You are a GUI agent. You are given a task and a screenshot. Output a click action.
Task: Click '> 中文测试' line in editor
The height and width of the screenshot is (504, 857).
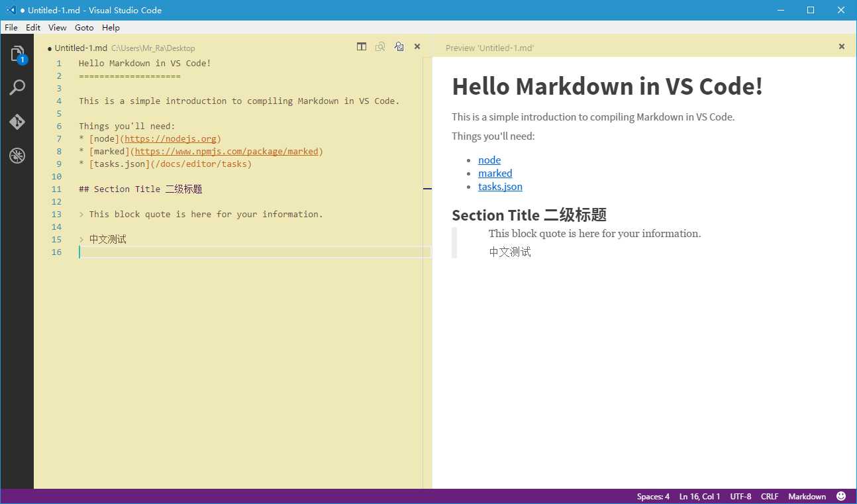[103, 240]
